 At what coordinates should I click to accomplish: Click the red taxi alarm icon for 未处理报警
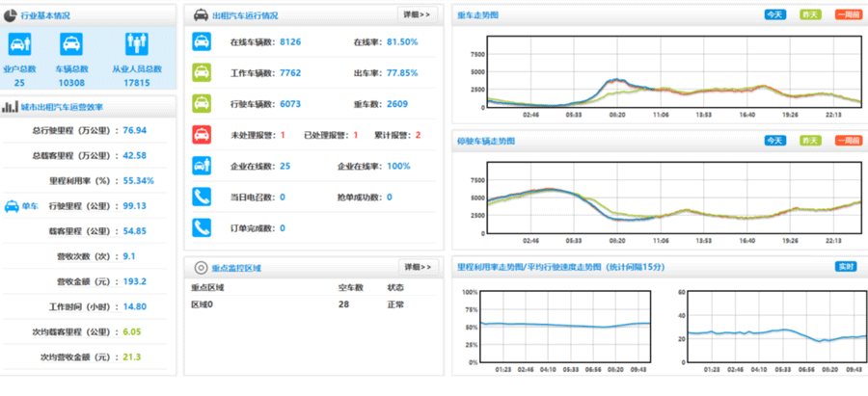click(202, 134)
